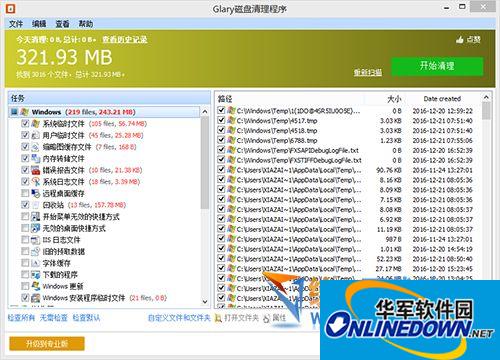The height and width of the screenshot is (360, 500).
Task: Click the 内存转储文件 row icon
Action: pos(35,158)
